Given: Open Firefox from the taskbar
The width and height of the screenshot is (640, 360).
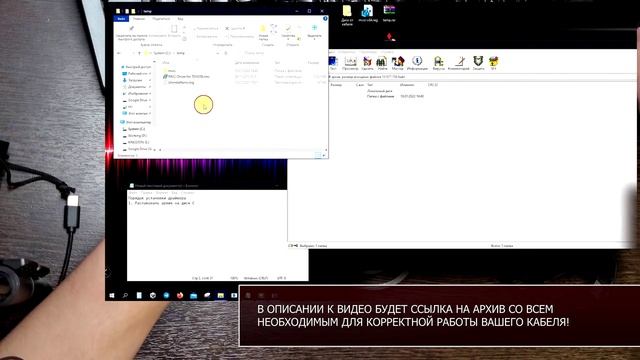Looking at the screenshot, I should 180,295.
